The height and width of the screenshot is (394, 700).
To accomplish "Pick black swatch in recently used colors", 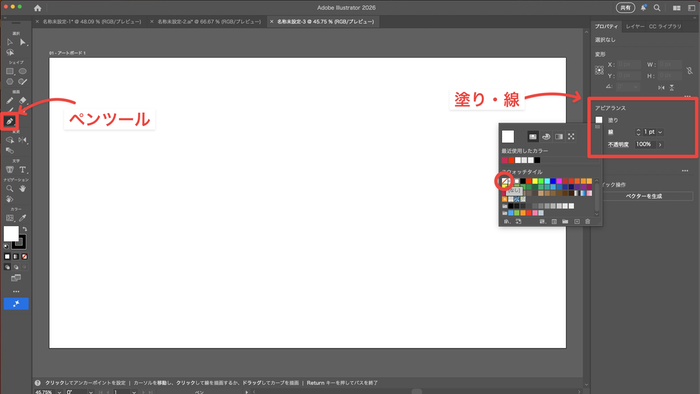I will coord(537,160).
